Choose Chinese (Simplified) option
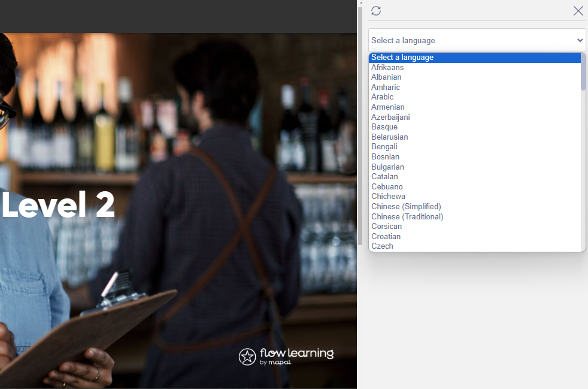This screenshot has width=588, height=389. (474, 207)
